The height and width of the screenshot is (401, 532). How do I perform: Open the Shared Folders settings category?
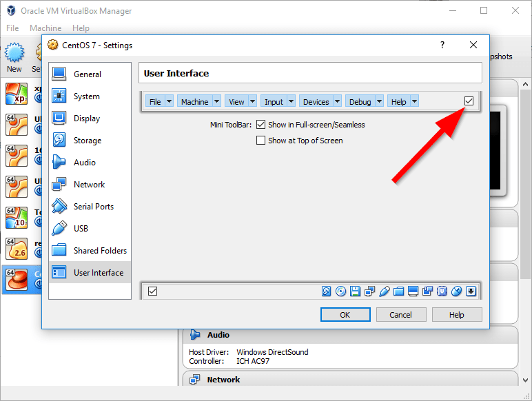[x=90, y=250]
